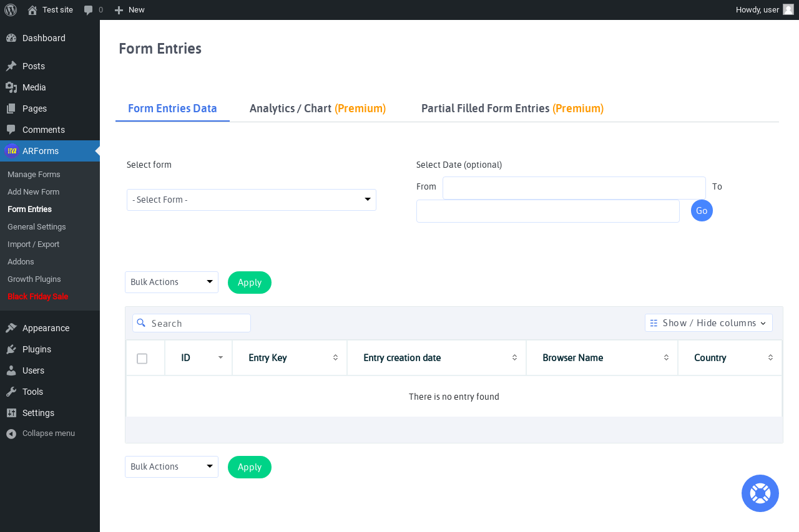Click the Entry creation date header text
The height and width of the screenshot is (532, 799).
pyautogui.click(x=402, y=358)
